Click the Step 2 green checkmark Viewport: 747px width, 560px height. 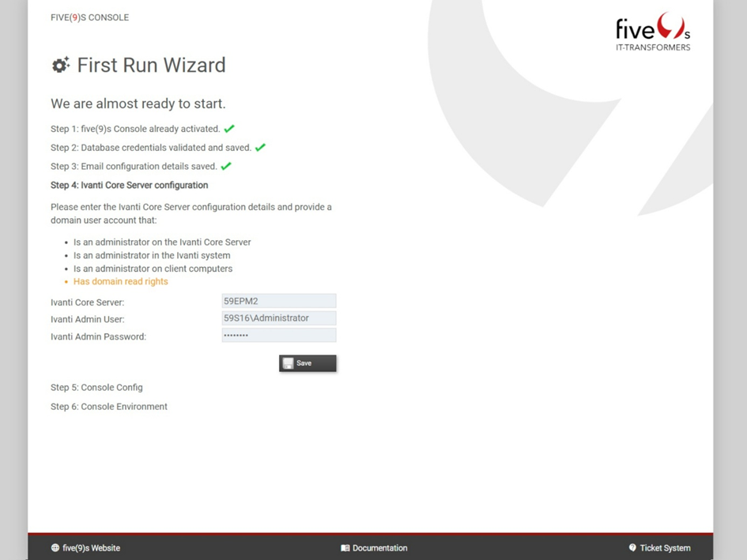[x=260, y=147]
